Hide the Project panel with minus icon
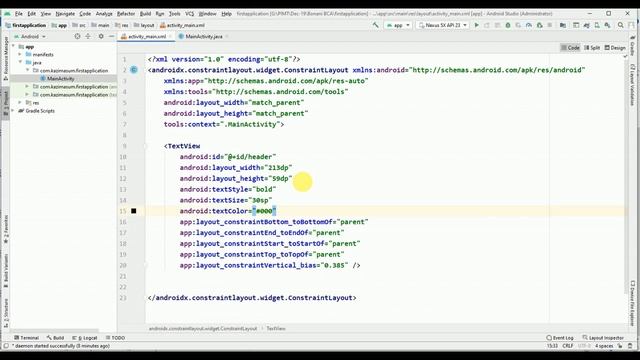 [111, 36]
